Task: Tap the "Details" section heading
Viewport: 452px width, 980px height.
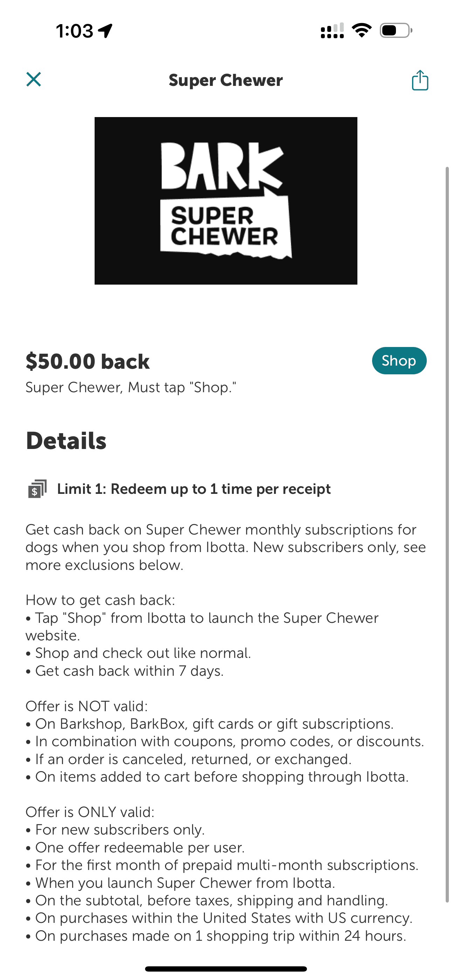Action: click(x=66, y=441)
